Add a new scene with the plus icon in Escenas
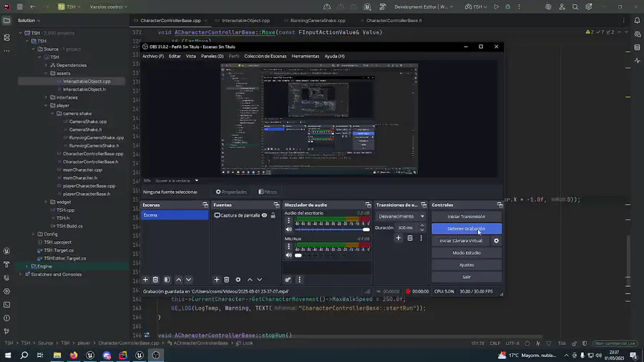The width and height of the screenshot is (644, 362). point(145,280)
